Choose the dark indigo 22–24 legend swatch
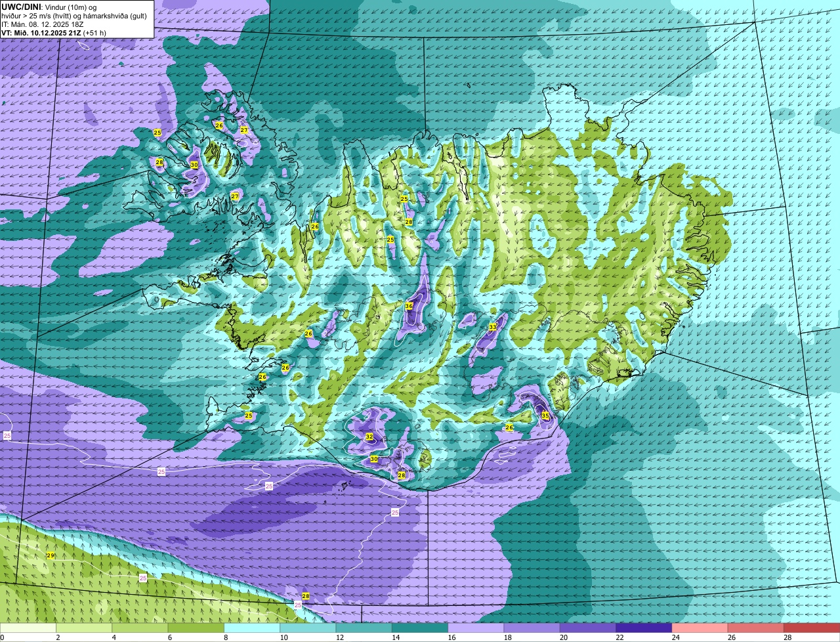The height and width of the screenshot is (642, 840). pos(644,628)
